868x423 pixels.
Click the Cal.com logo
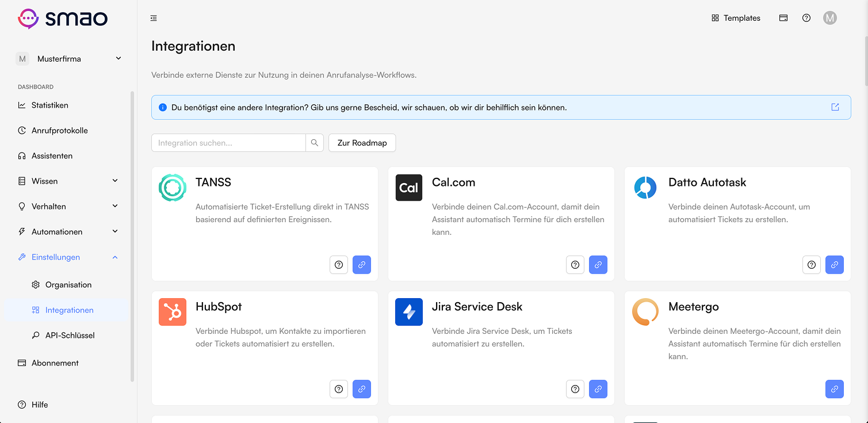(409, 188)
